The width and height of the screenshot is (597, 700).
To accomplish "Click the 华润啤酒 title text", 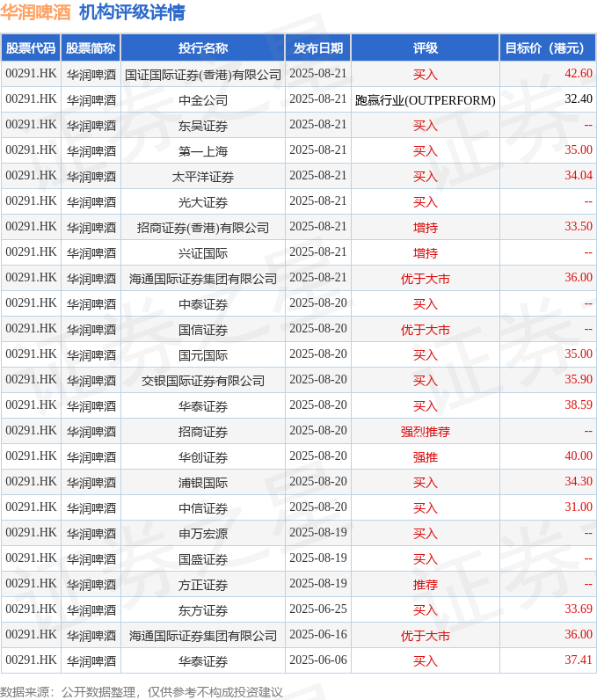I will [36, 12].
